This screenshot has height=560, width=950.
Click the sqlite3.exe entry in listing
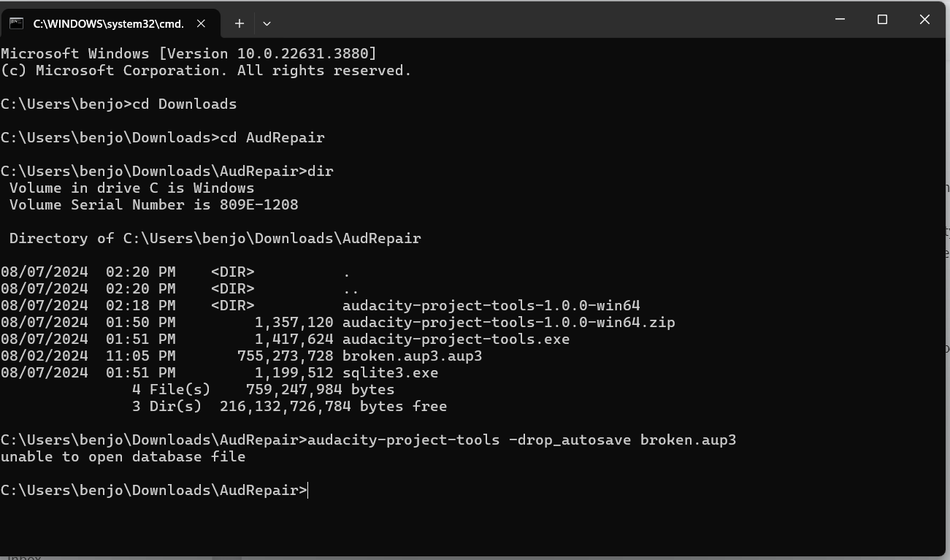[390, 373]
